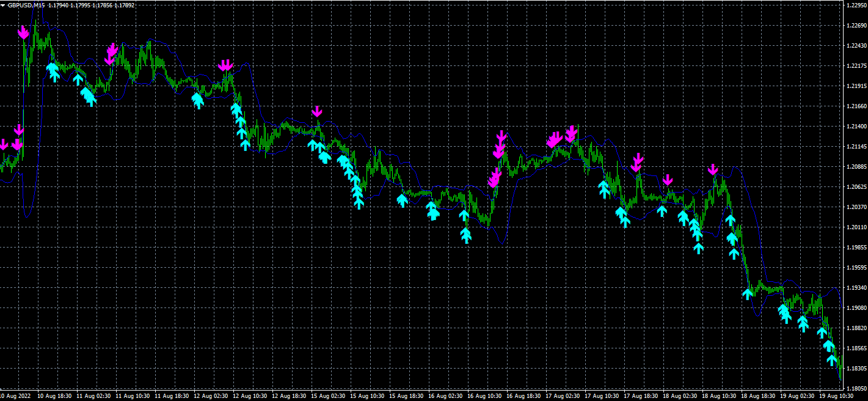Select the cyan buy arrow above 11 Aug 02:30
The image size is (868, 401).
coord(78,79)
